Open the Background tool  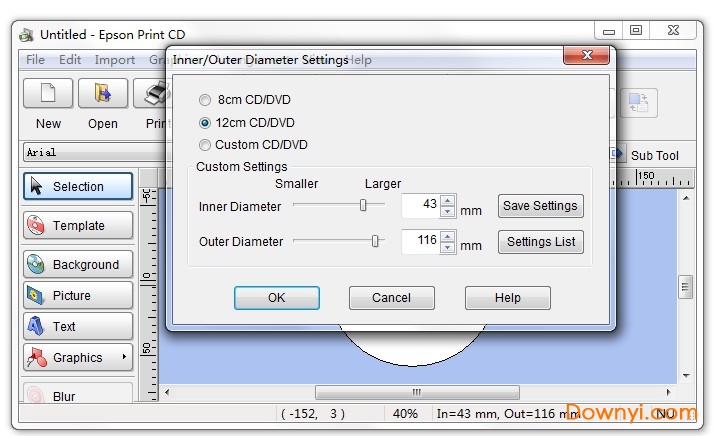tap(78, 265)
